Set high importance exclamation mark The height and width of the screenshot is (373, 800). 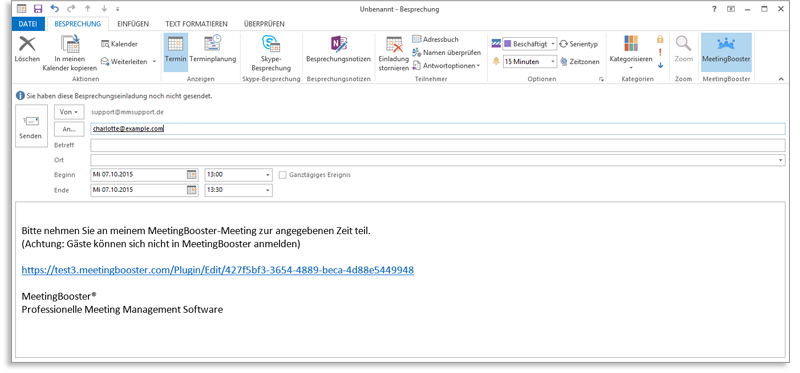pyautogui.click(x=660, y=52)
